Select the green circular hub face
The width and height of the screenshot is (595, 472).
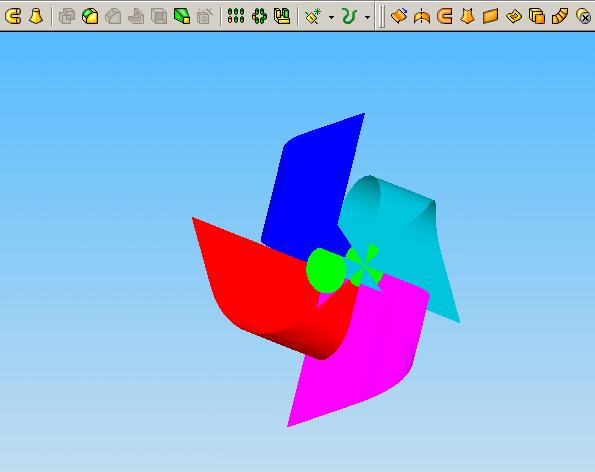(x=326, y=270)
